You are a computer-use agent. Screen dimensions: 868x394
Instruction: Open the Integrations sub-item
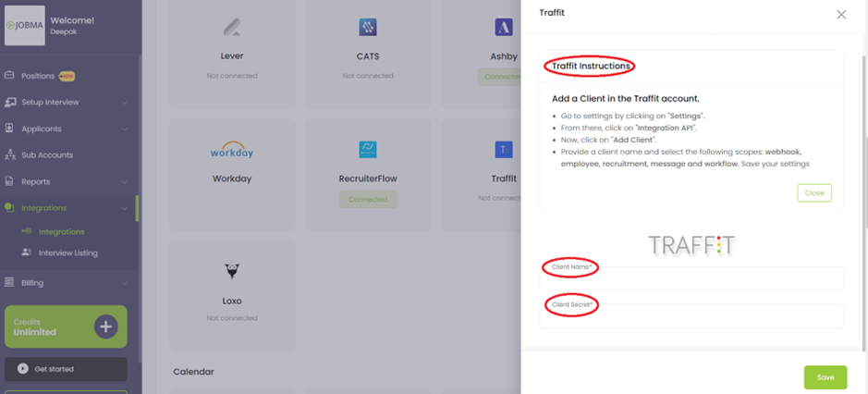click(61, 231)
